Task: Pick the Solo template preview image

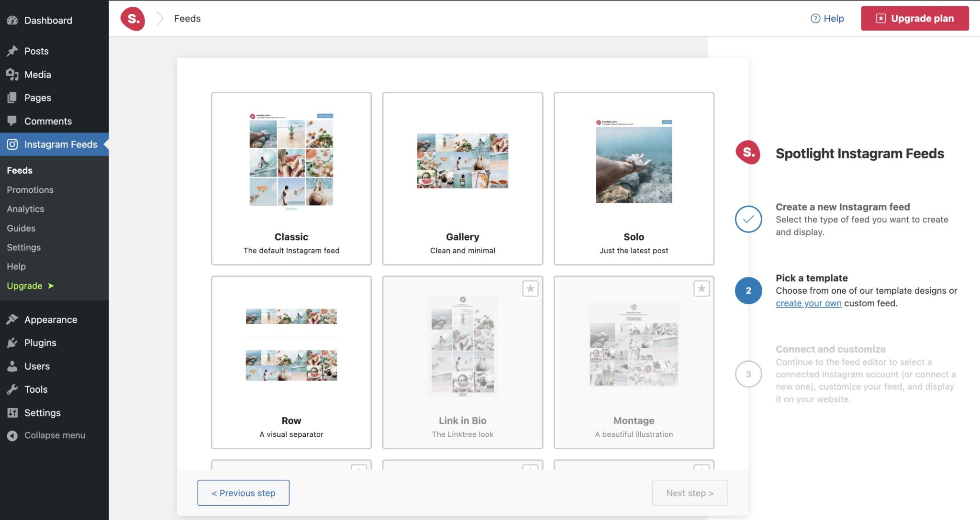Action: (x=634, y=161)
